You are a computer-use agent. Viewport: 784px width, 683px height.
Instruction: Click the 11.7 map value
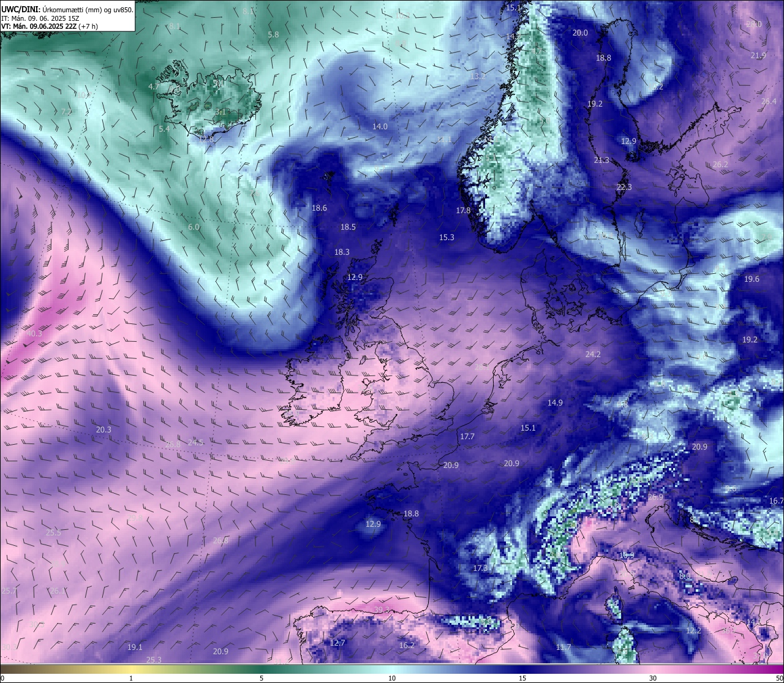click(x=563, y=647)
